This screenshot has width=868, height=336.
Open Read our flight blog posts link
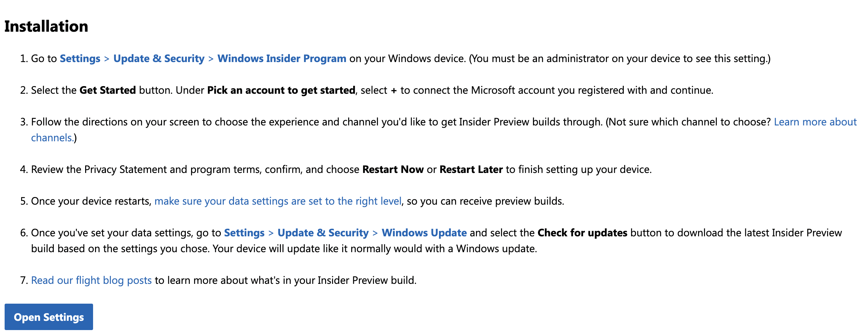[91, 281]
